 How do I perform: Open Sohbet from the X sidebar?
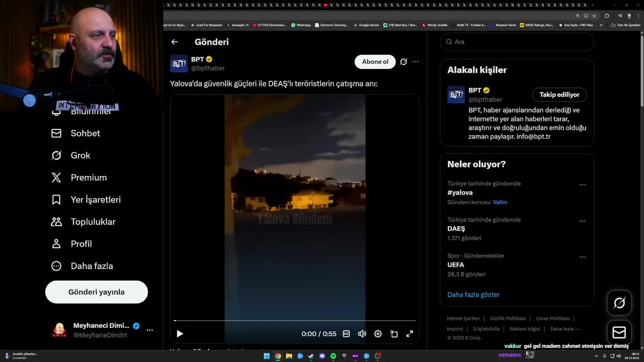click(75, 133)
